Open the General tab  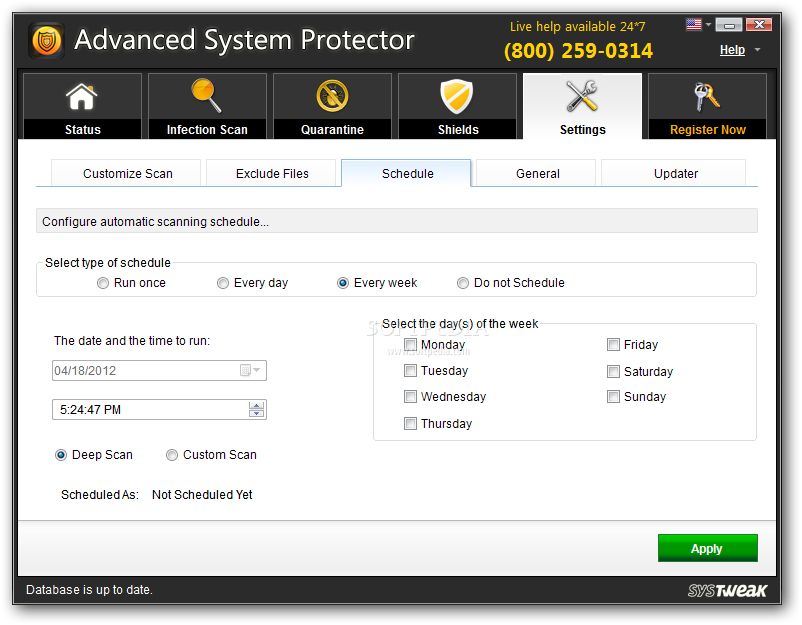coord(537,173)
